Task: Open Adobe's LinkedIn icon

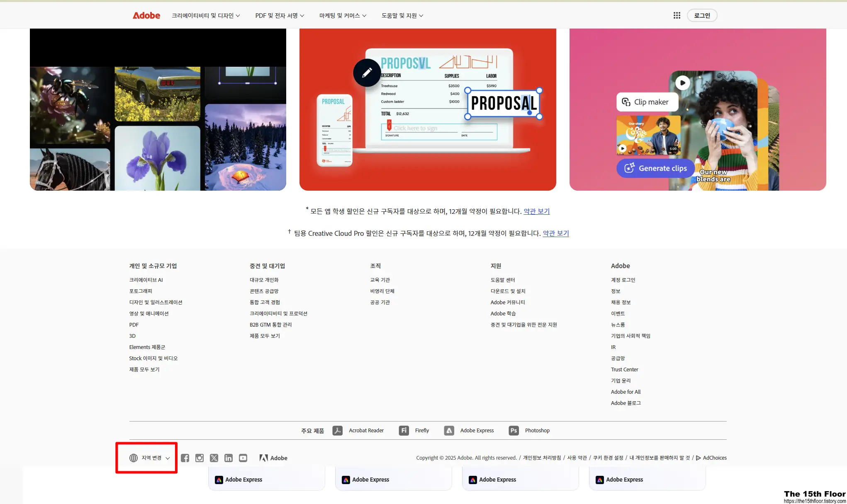Action: (229, 458)
